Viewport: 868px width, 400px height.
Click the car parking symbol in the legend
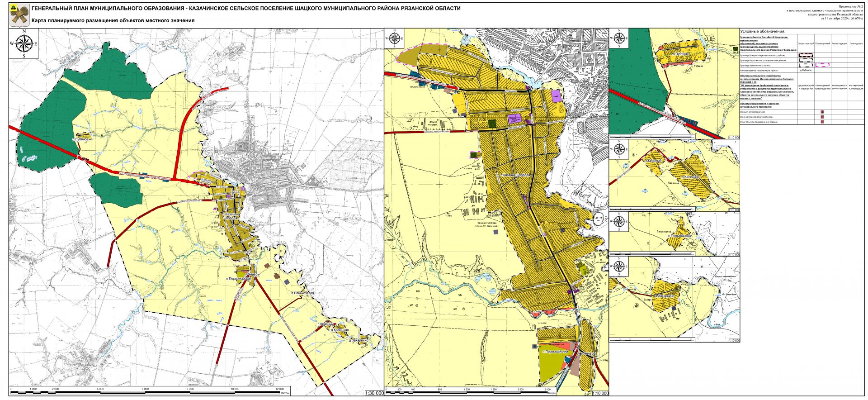[822, 117]
